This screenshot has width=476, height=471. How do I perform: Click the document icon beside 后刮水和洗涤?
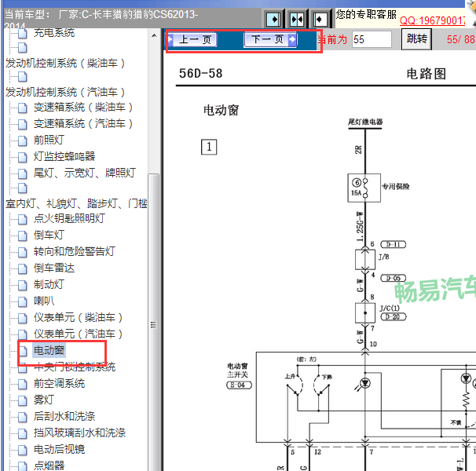pyautogui.click(x=23, y=417)
